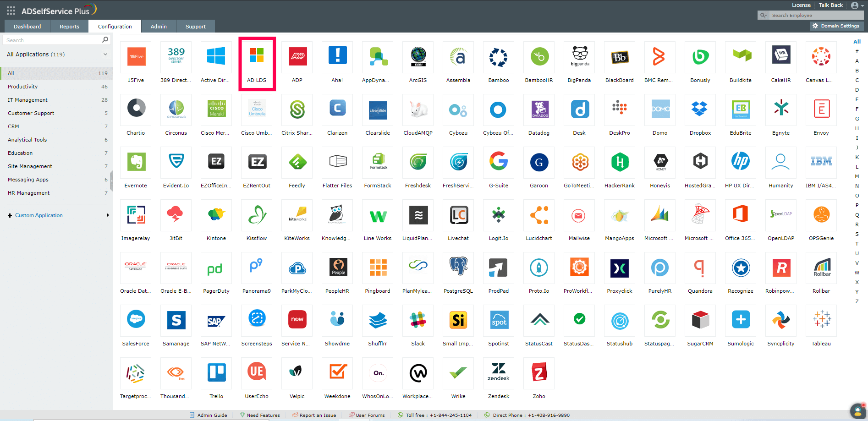868x421 pixels.
Task: Open the Evernote app icon
Action: [x=136, y=162]
